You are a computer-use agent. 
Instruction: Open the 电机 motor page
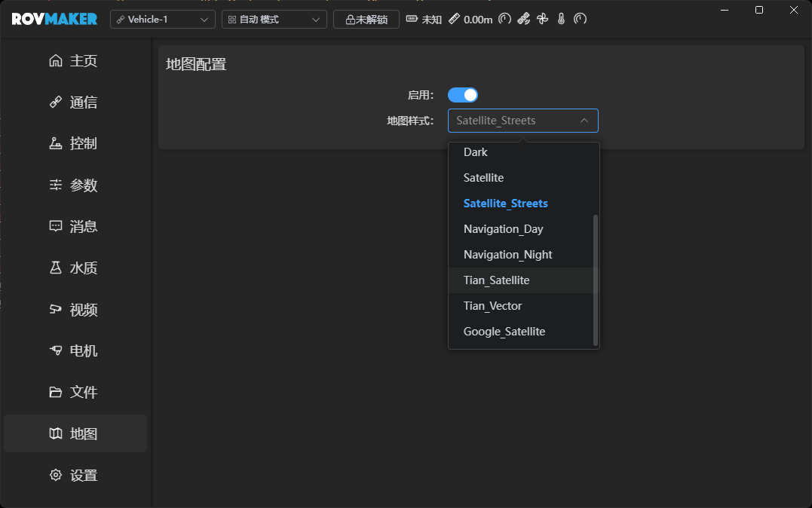click(75, 350)
